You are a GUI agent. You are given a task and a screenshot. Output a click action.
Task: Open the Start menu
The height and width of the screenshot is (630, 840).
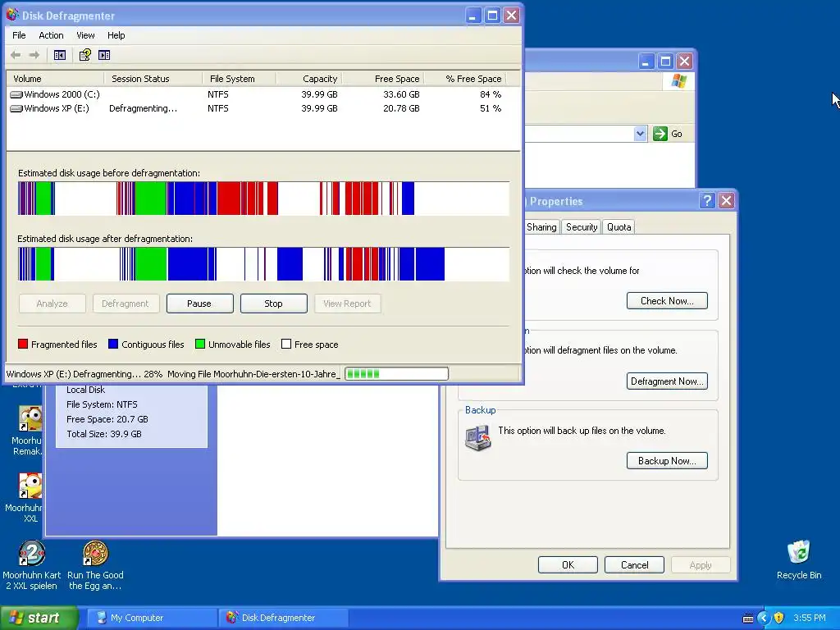(39, 618)
